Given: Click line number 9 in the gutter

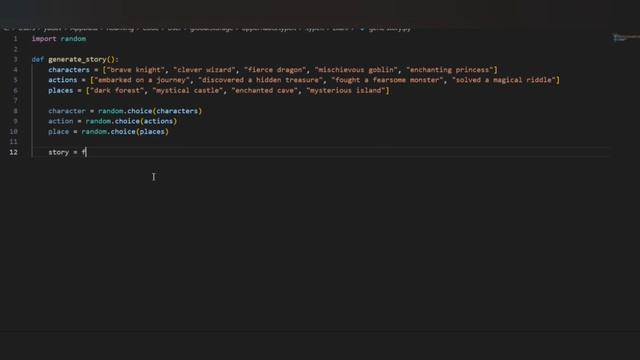Looking at the screenshot, I should [x=16, y=121].
